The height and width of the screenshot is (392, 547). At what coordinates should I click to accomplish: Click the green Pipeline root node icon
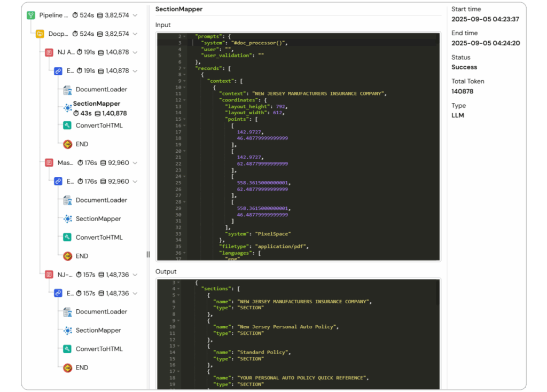[31, 15]
